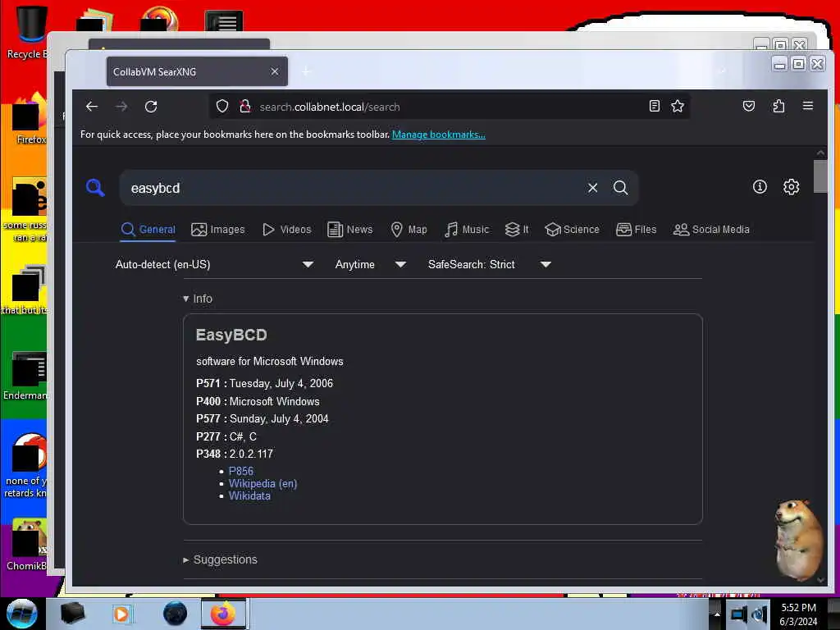The width and height of the screenshot is (840, 630).
Task: Go back using the browser back arrow
Action: pos(92,107)
